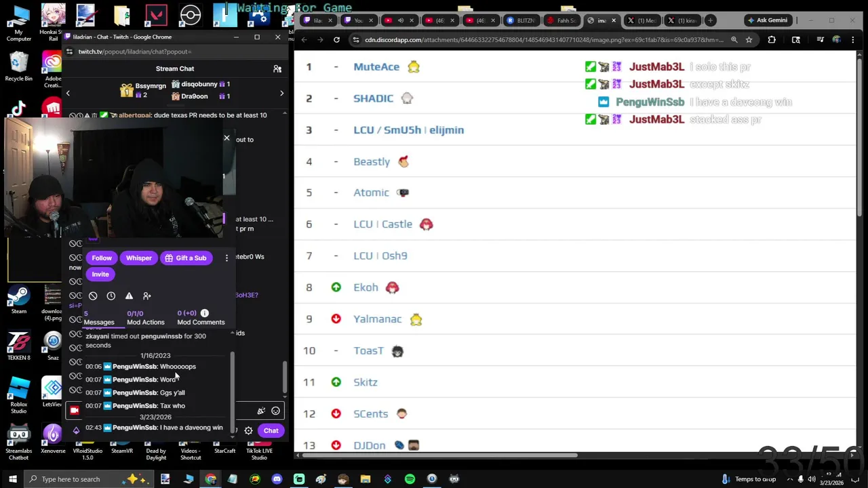Reload the Discord image page
The height and width of the screenshot is (488, 868).
(x=336, y=40)
